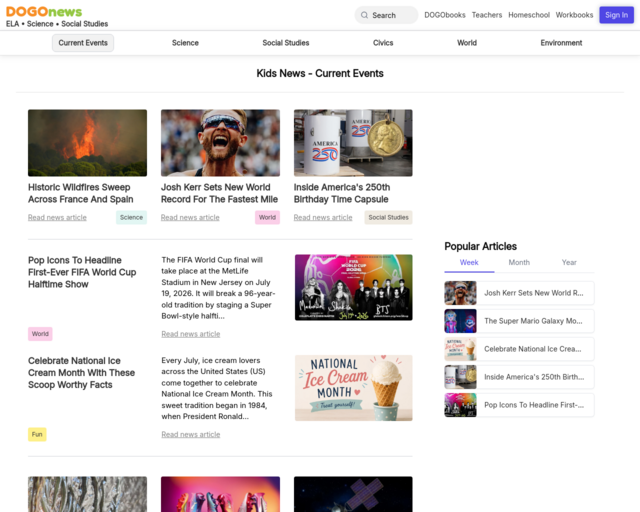
Task: Select the Science category tab
Action: point(185,43)
